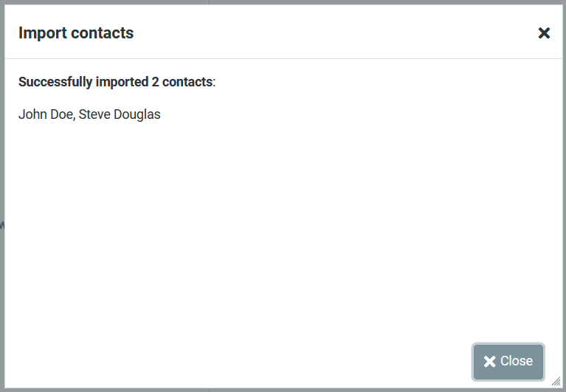Click the "Close" text label on the button
Screen dimensions: 566x392
(x=517, y=361)
